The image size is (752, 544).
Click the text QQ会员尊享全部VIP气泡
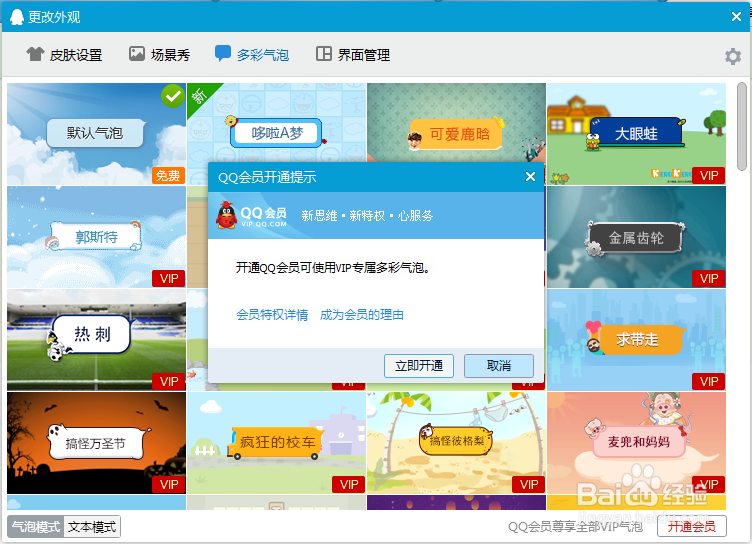(x=575, y=527)
